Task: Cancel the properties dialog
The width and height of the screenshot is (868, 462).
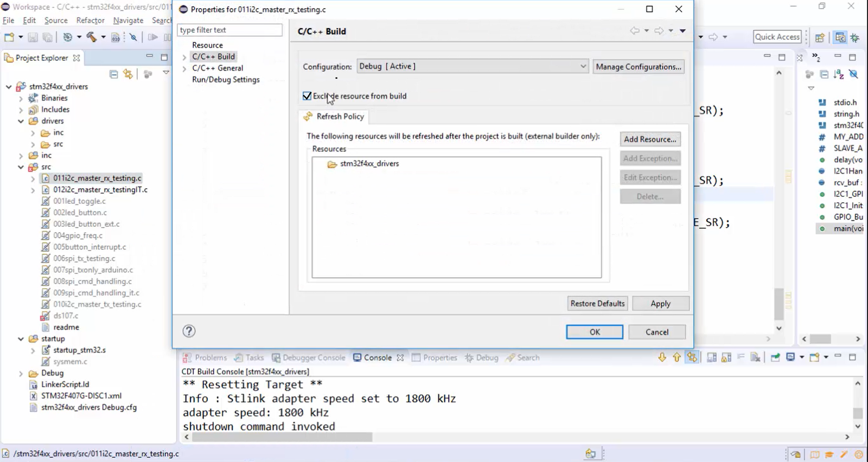Action: 657,332
